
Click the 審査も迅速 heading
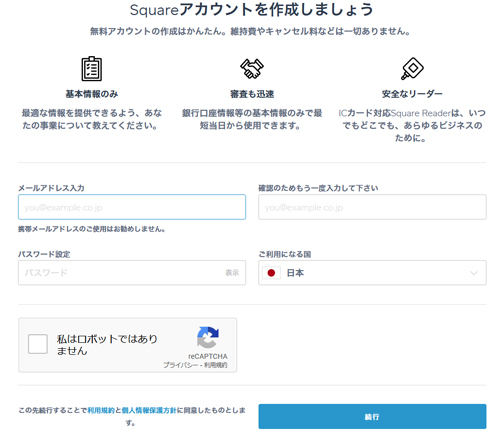tap(252, 94)
